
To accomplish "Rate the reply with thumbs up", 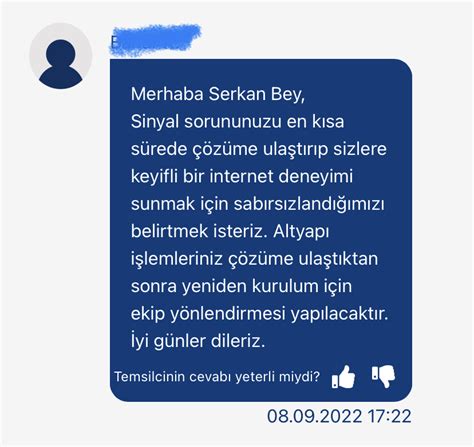I will [343, 377].
